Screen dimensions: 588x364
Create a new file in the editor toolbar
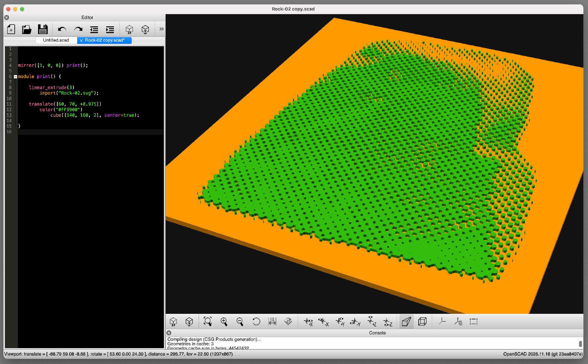(11, 29)
